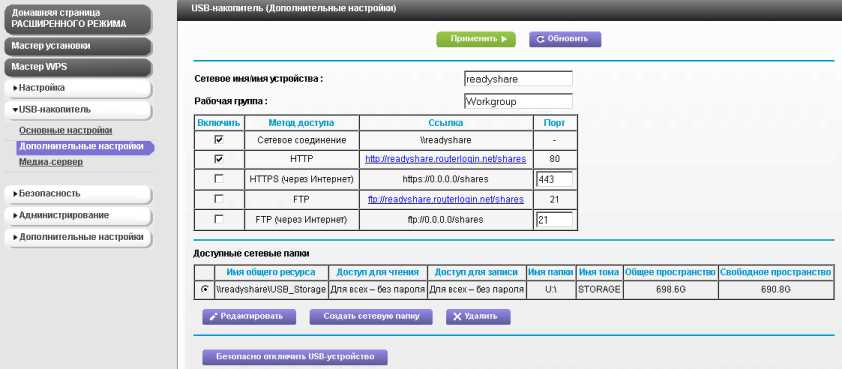Viewport: 842px width, 369px height.
Task: Expand the Администрирование section
Action: [x=78, y=215]
